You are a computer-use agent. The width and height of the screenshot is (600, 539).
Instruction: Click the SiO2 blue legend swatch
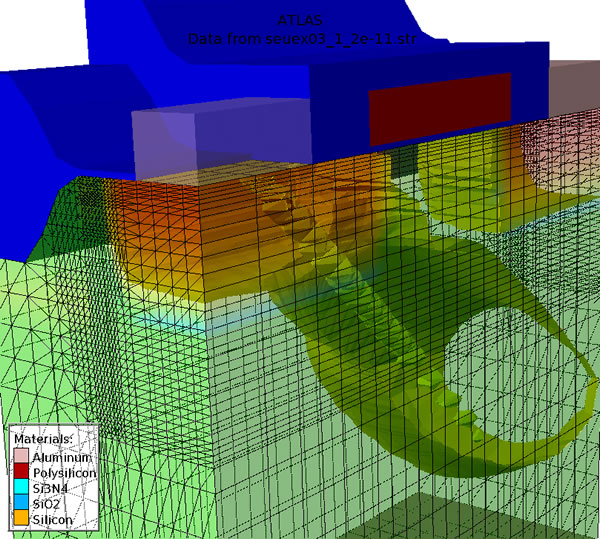pyautogui.click(x=21, y=502)
